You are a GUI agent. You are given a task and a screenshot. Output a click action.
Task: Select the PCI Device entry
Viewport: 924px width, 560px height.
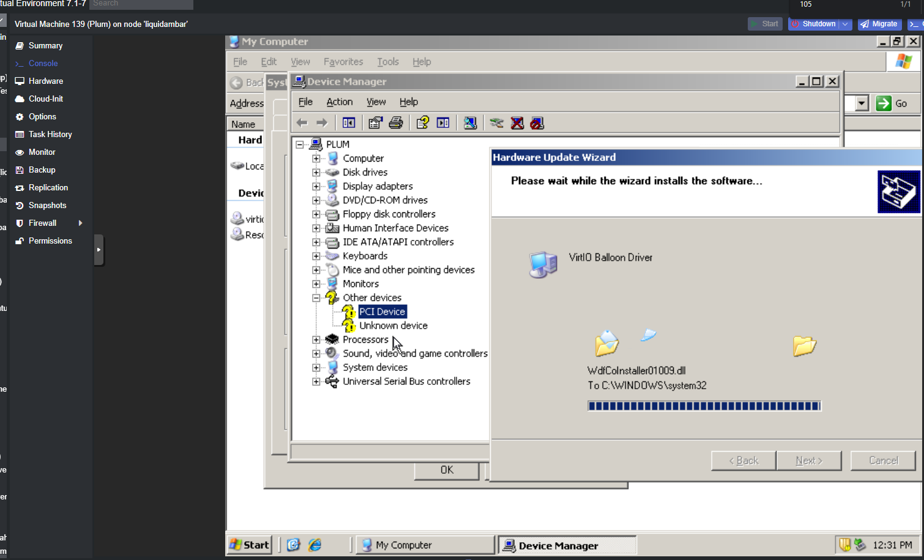click(382, 312)
